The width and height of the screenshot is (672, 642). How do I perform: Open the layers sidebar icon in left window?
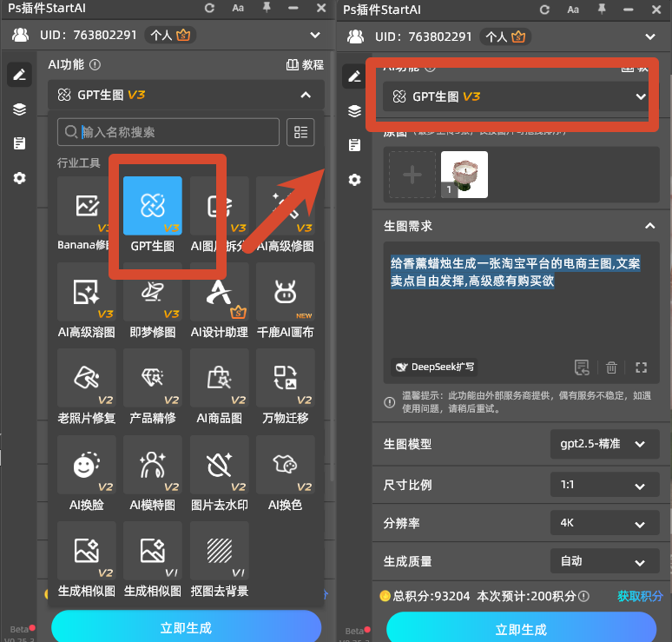click(x=19, y=109)
